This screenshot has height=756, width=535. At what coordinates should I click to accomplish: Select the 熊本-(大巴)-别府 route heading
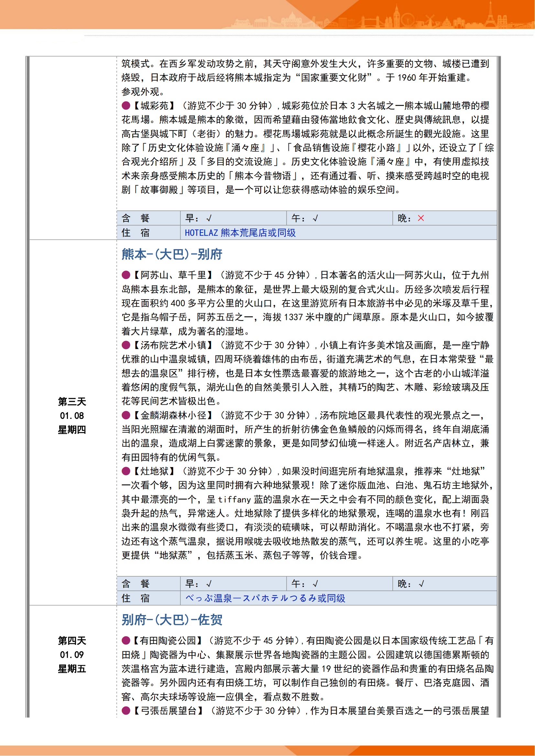(172, 254)
